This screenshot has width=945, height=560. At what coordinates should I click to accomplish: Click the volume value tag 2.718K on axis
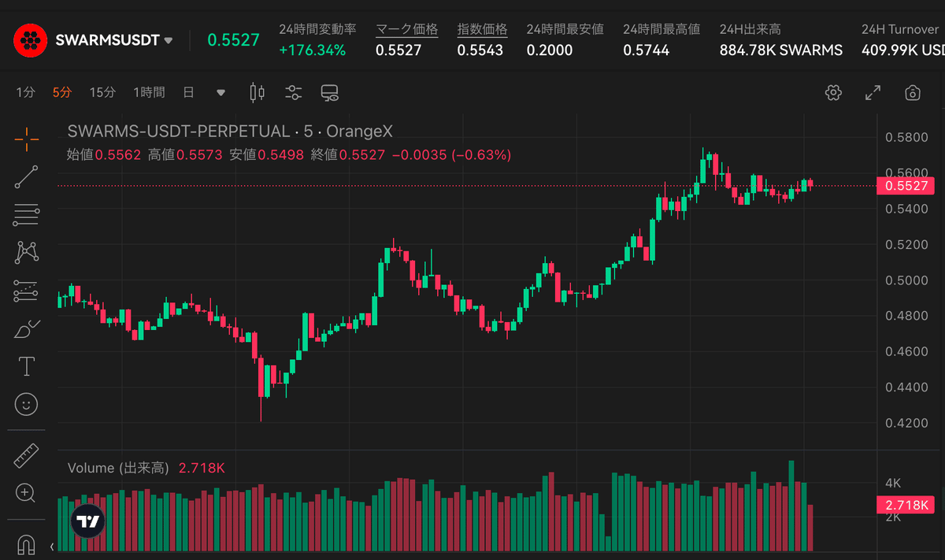906,505
